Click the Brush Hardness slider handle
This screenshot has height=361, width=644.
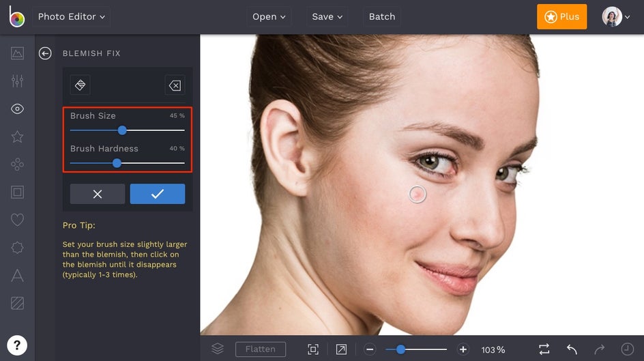pyautogui.click(x=117, y=163)
